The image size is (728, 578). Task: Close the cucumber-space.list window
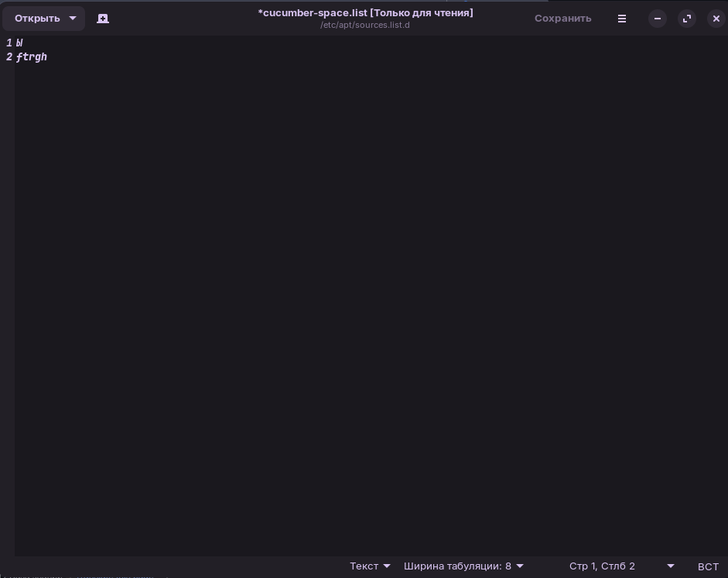pos(716,19)
